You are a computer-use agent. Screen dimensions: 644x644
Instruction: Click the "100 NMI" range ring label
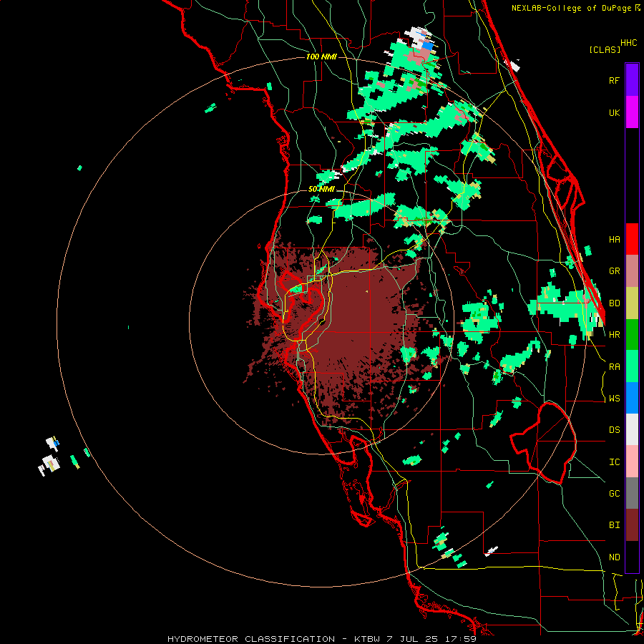321,57
